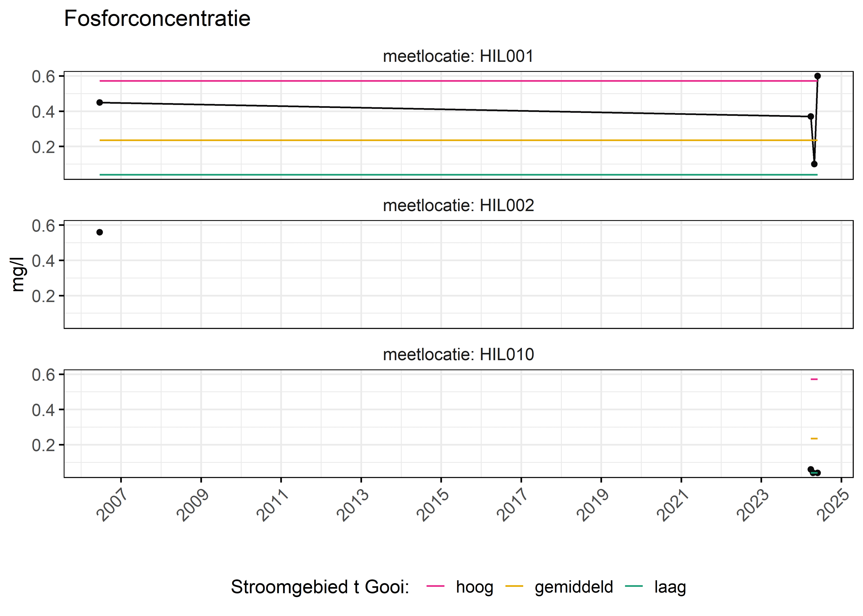863x616 pixels.
Task: Click the lowest data point in HIL001
Action: tap(814, 164)
